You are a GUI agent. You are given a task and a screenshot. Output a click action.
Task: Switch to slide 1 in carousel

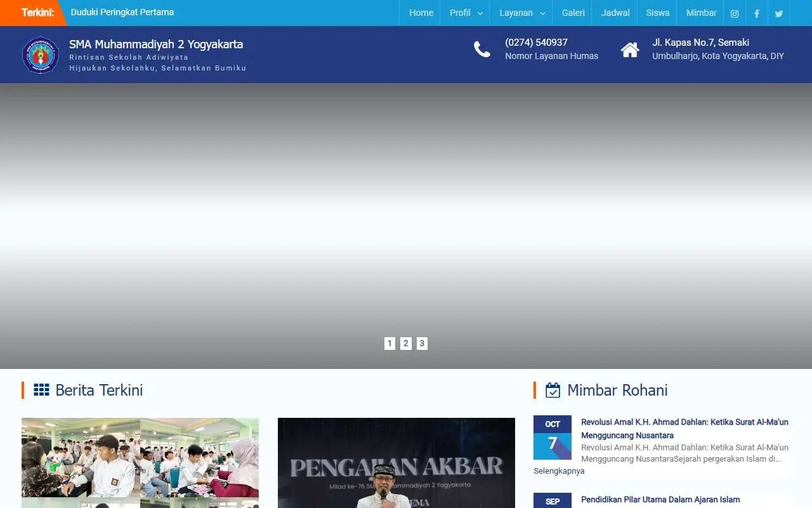(x=390, y=344)
